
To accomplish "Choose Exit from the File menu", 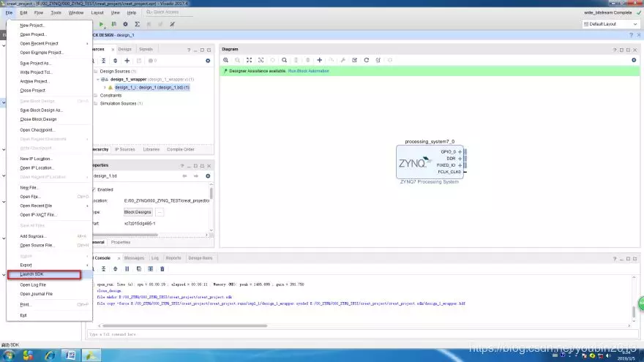I will coord(49,315).
